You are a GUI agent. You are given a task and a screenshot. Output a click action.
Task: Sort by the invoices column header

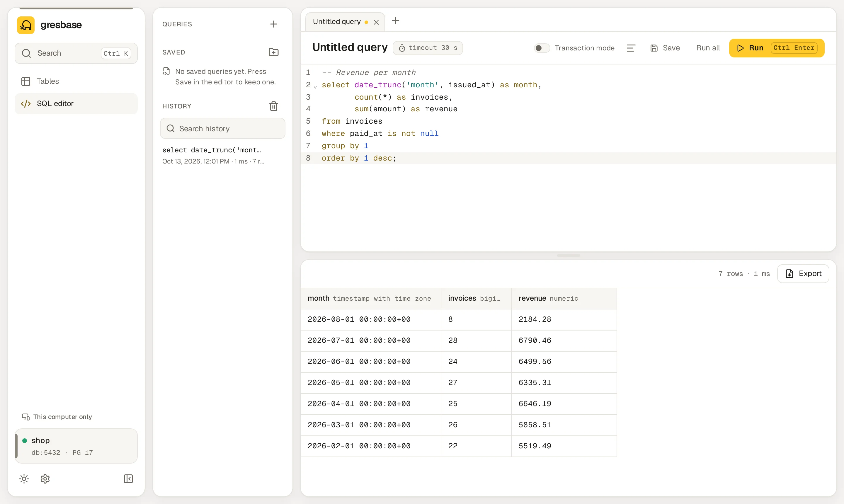476,298
